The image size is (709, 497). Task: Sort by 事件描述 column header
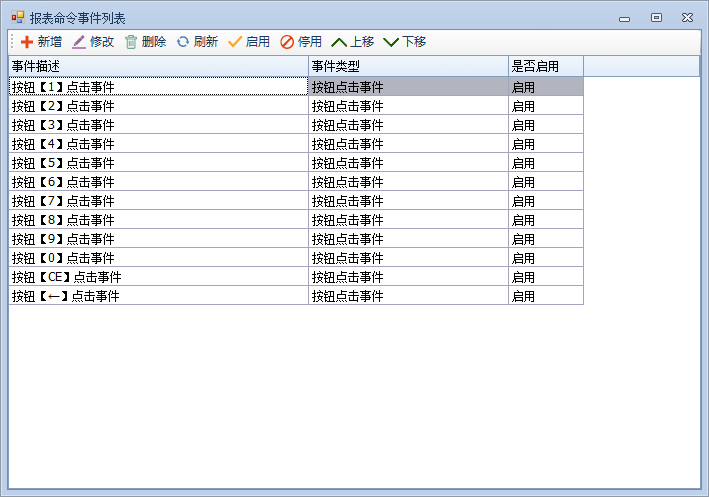tap(158, 66)
